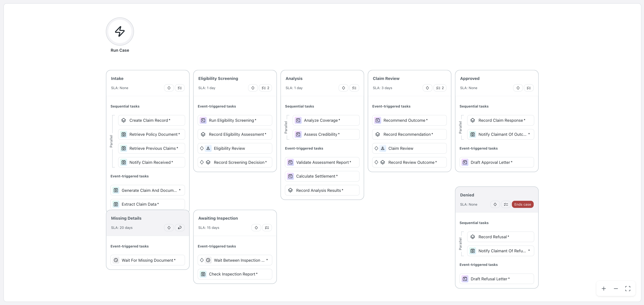Open the Record Eligibility Assessment task
Image resolution: width=644 pixels, height=305 pixels.
(235, 134)
